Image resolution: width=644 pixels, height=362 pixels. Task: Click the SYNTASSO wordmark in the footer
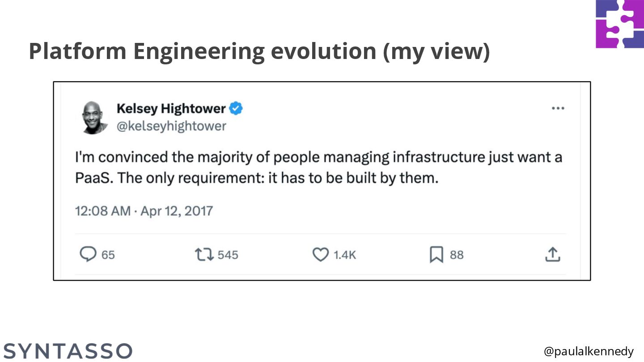[x=68, y=351]
